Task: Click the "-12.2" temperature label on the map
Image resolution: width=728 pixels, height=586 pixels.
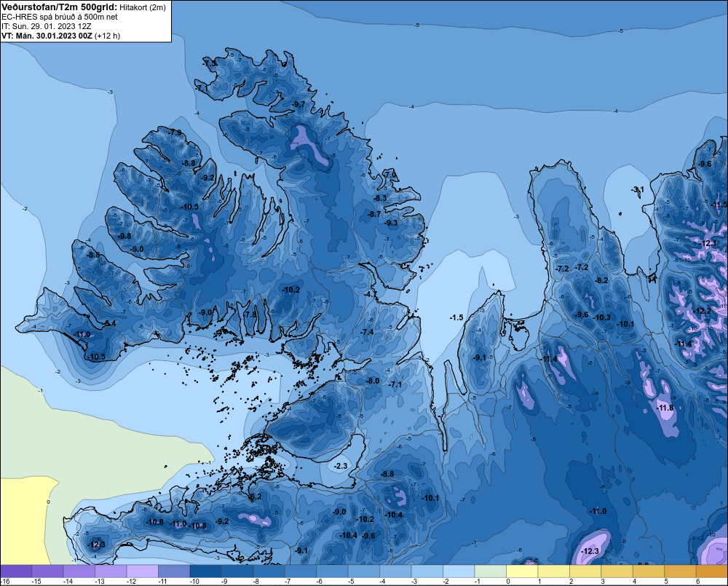Action: pyautogui.click(x=702, y=311)
